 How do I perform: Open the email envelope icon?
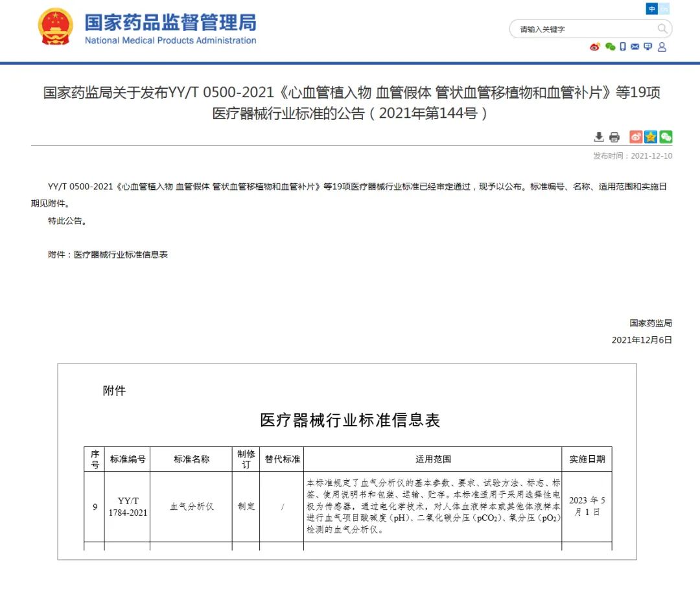(x=635, y=47)
